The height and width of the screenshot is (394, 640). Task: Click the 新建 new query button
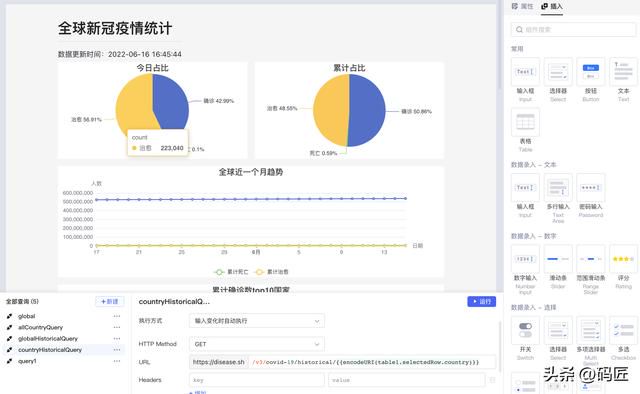tap(109, 301)
